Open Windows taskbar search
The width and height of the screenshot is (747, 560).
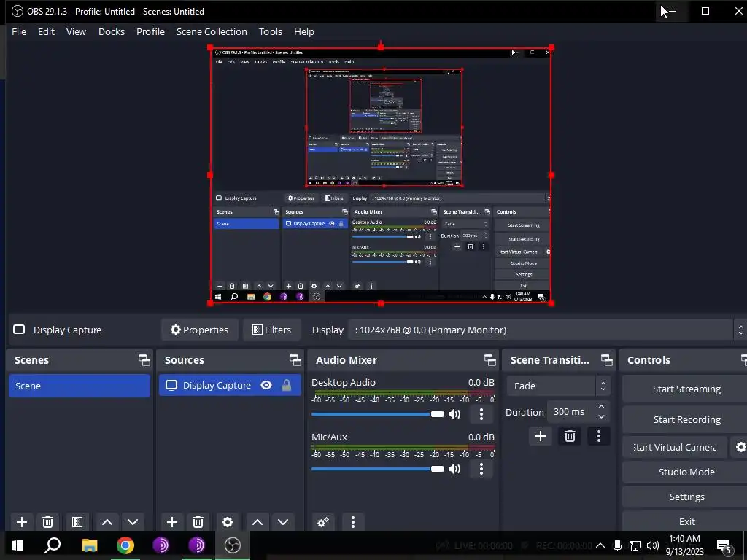coord(53,545)
